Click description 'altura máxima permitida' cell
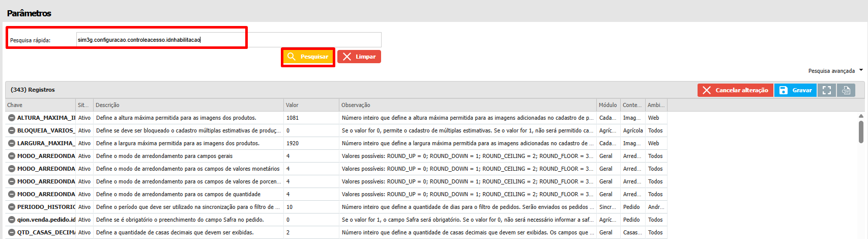The width and height of the screenshot is (868, 239). [x=188, y=118]
